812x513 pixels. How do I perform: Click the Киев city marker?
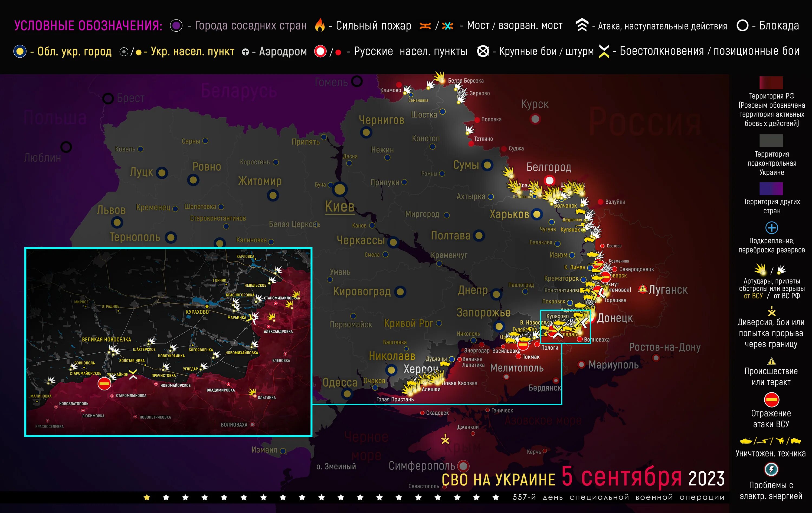tap(340, 189)
